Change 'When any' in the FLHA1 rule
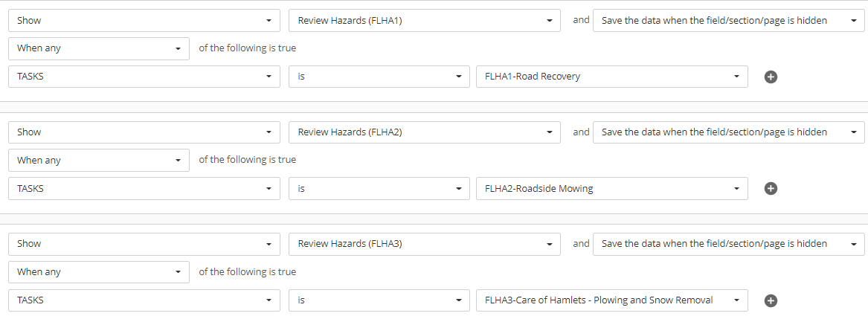The height and width of the screenshot is (319, 868). 98,48
